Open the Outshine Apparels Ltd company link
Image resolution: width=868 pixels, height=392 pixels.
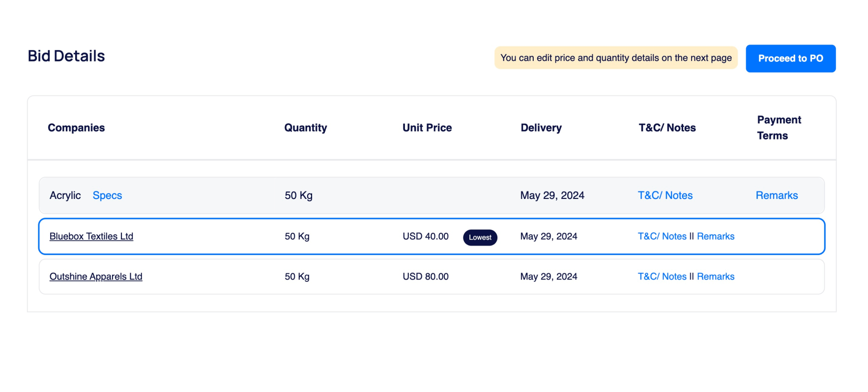point(96,277)
